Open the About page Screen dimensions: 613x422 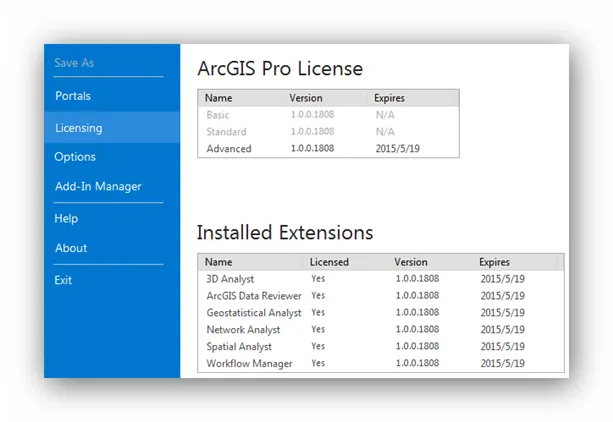71,248
